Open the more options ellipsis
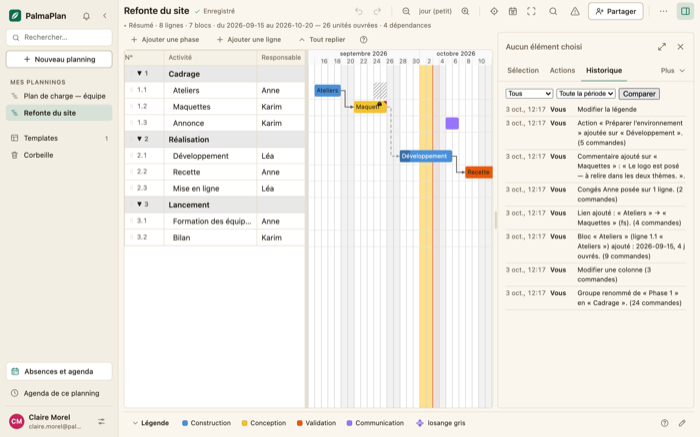Viewport: 700px width, 437px height. [663, 11]
